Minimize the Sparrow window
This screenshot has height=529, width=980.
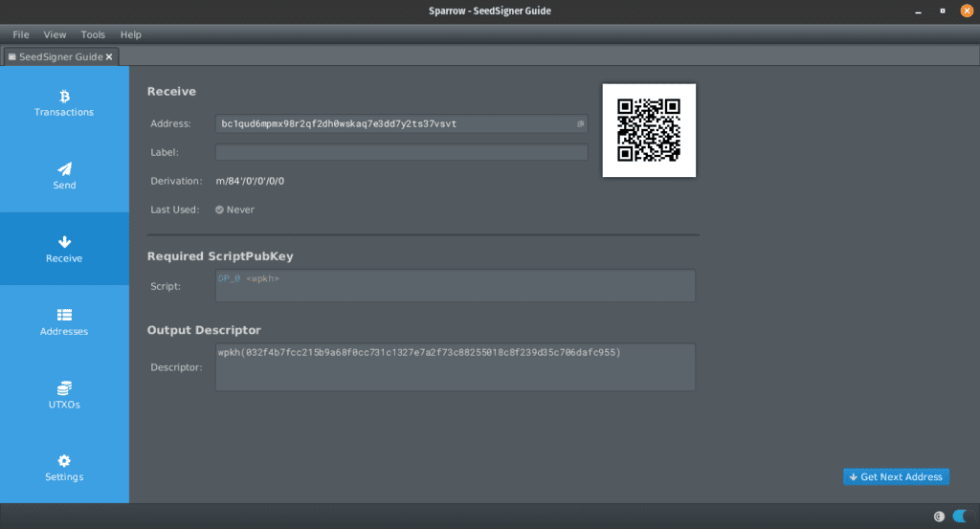pyautogui.click(x=918, y=11)
